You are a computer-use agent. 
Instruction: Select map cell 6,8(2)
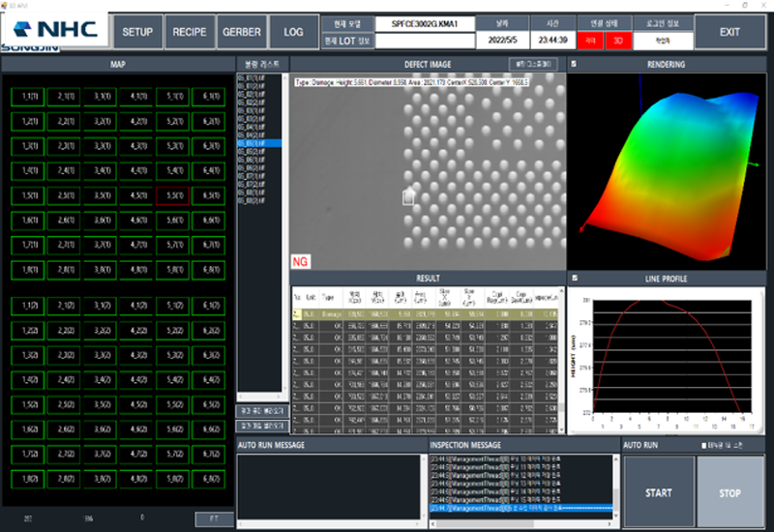[x=207, y=478]
